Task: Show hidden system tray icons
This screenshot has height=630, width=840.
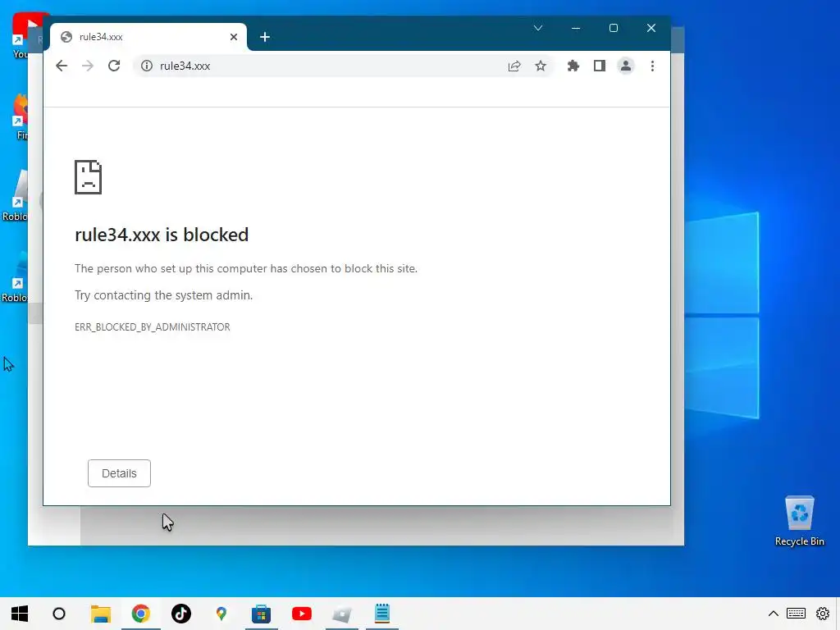Action: pos(774,614)
